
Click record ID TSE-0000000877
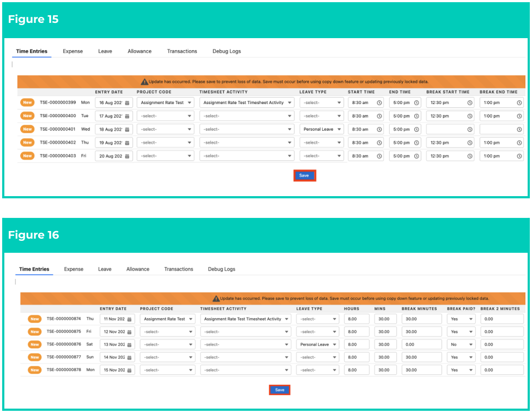click(64, 357)
